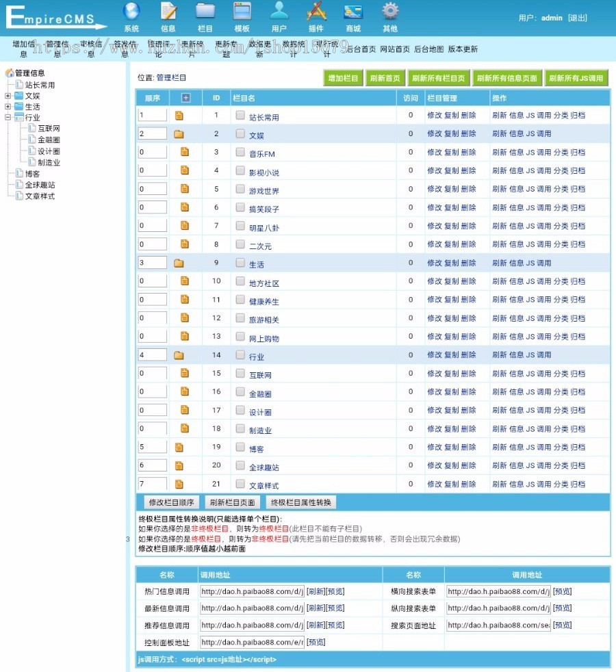Image resolution: width=616 pixels, height=672 pixels.
Task: Check the 音乐FM checkbox
Action: 240,152
